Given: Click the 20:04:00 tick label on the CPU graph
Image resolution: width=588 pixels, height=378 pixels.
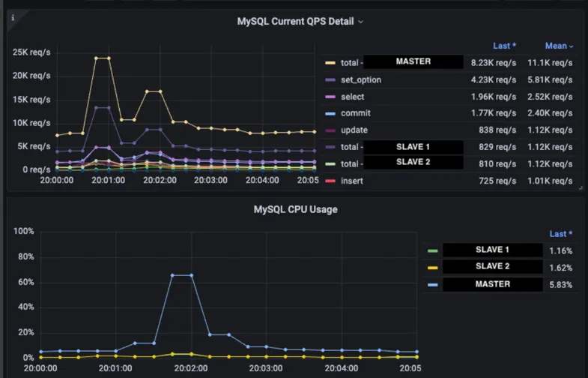Looking at the screenshot, I should pyautogui.click(x=342, y=368).
